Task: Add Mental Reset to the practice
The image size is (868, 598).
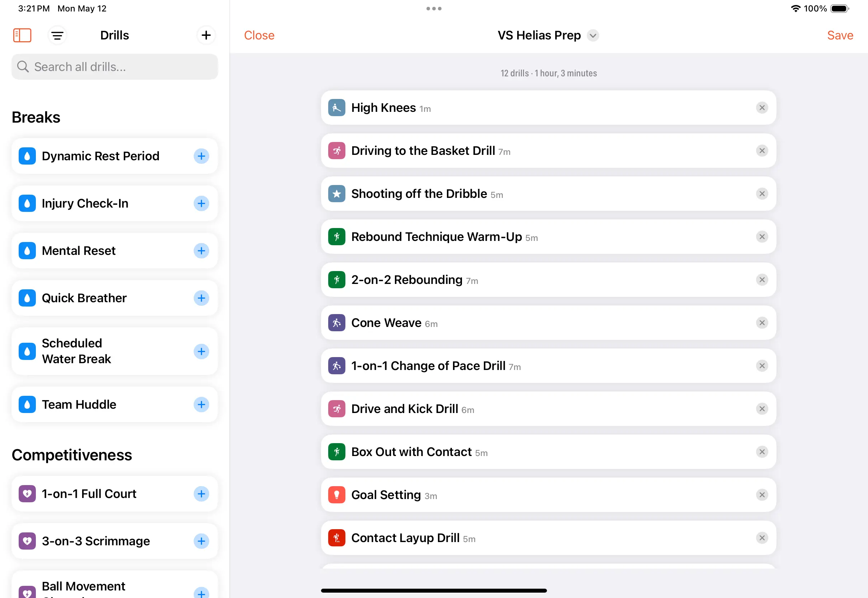Action: (201, 251)
